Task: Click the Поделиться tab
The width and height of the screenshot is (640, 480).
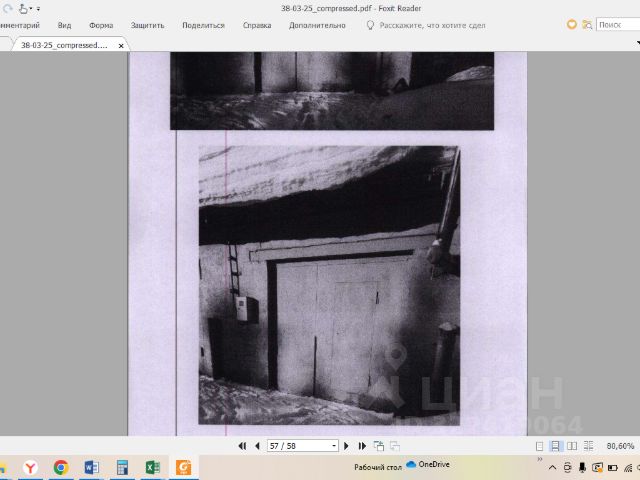Action: point(203,25)
